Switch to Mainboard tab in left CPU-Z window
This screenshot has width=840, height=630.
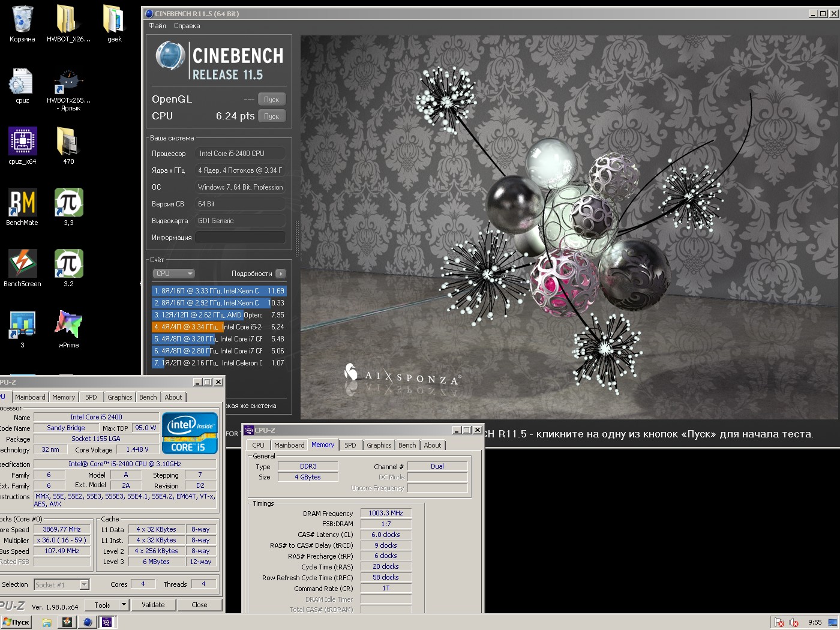[30, 397]
